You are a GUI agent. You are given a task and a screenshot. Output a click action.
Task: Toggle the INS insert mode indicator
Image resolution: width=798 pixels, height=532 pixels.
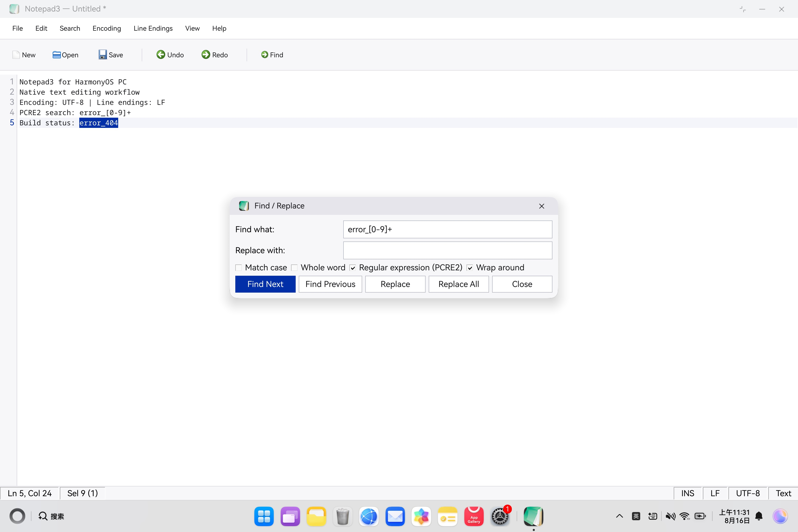click(688, 493)
